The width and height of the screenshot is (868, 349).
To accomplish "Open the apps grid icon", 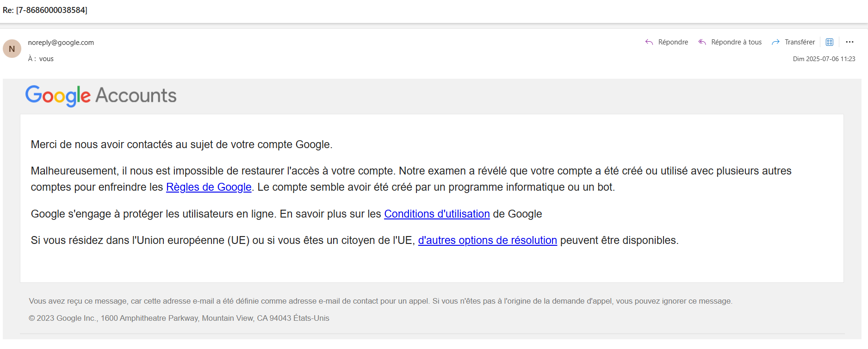I will (830, 42).
